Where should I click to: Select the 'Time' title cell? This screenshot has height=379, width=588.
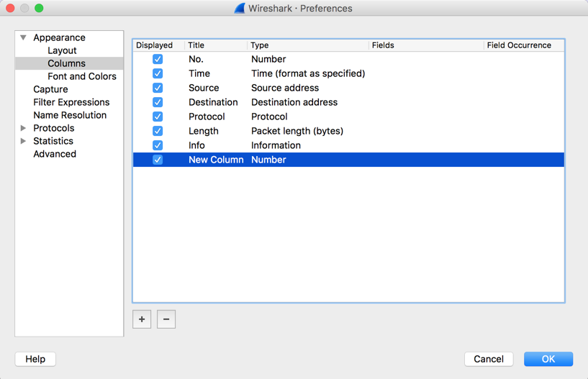199,73
